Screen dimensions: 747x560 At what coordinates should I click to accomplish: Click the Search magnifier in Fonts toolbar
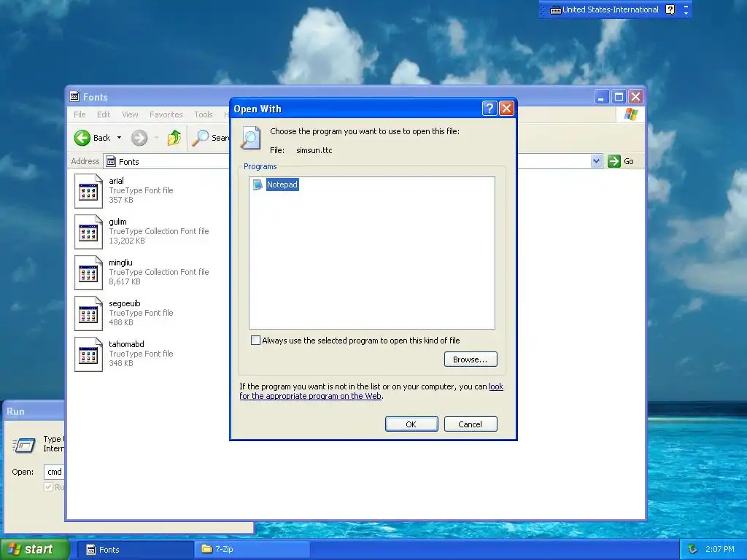tap(201, 138)
